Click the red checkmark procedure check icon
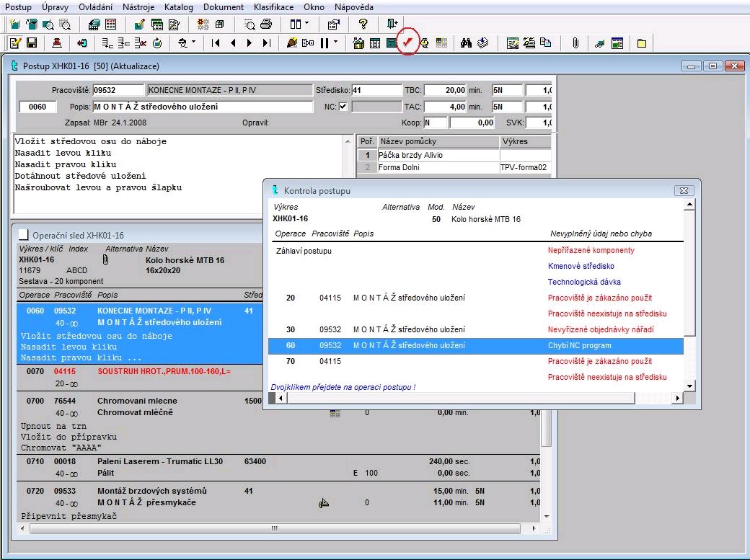The width and height of the screenshot is (750, 560). [x=407, y=43]
